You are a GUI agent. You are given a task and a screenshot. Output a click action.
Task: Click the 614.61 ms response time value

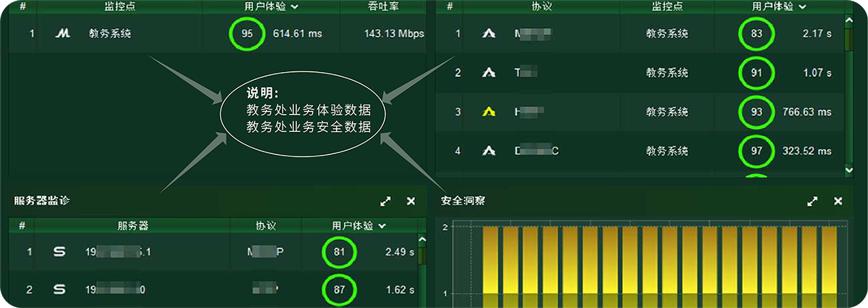297,34
